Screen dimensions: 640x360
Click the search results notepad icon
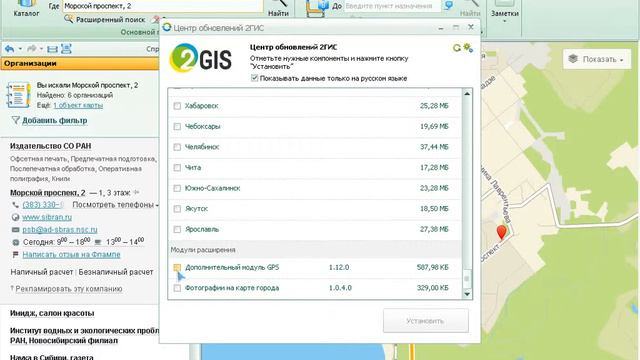point(18,95)
